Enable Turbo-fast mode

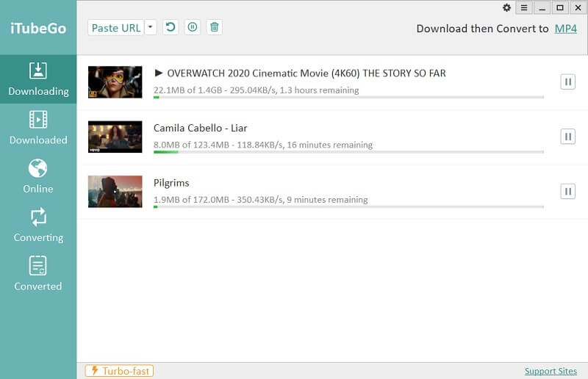(119, 371)
